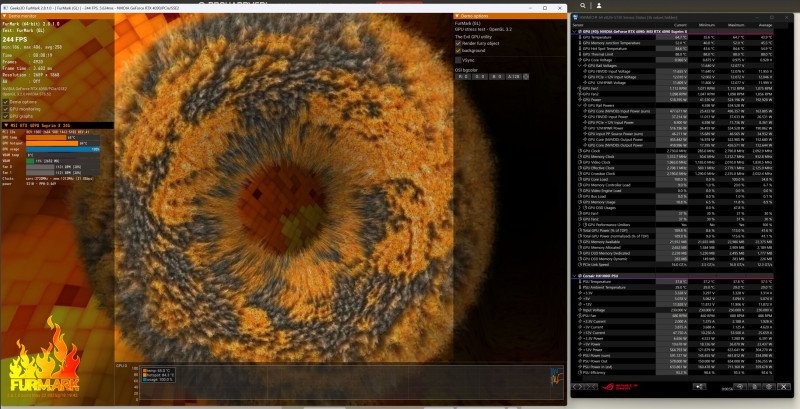The height and width of the screenshot is (409, 800).
Task: Uncheck the GPU graphs checkbox
Action: pos(6,116)
